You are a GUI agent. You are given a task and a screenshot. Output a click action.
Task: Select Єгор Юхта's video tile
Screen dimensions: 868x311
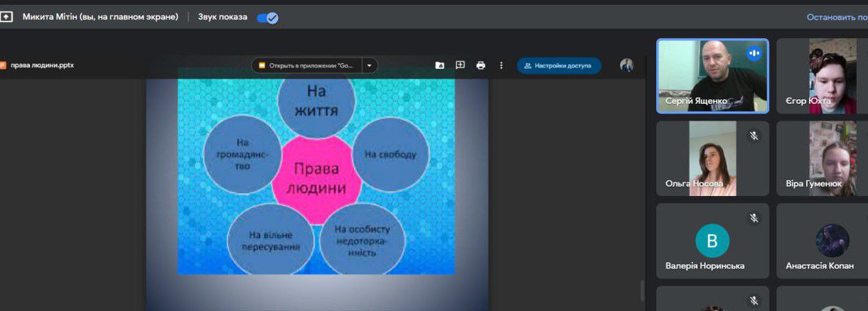coord(822,76)
